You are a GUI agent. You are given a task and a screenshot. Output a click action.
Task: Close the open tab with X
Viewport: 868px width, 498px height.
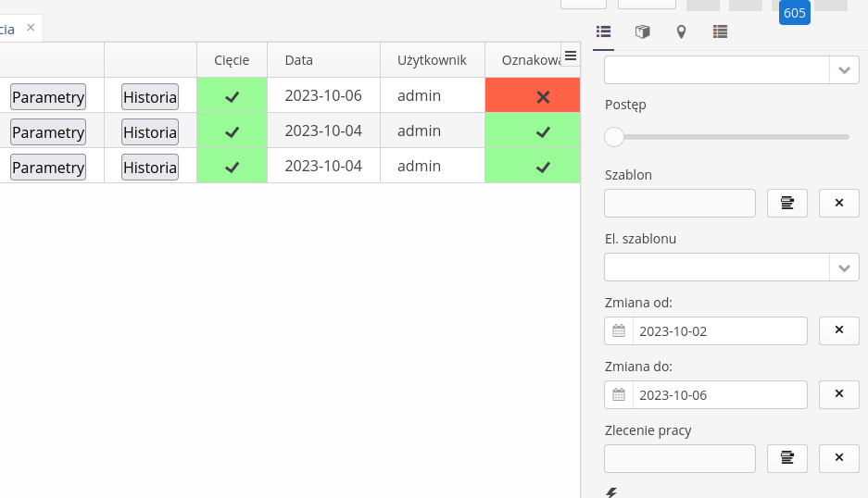click(x=31, y=28)
